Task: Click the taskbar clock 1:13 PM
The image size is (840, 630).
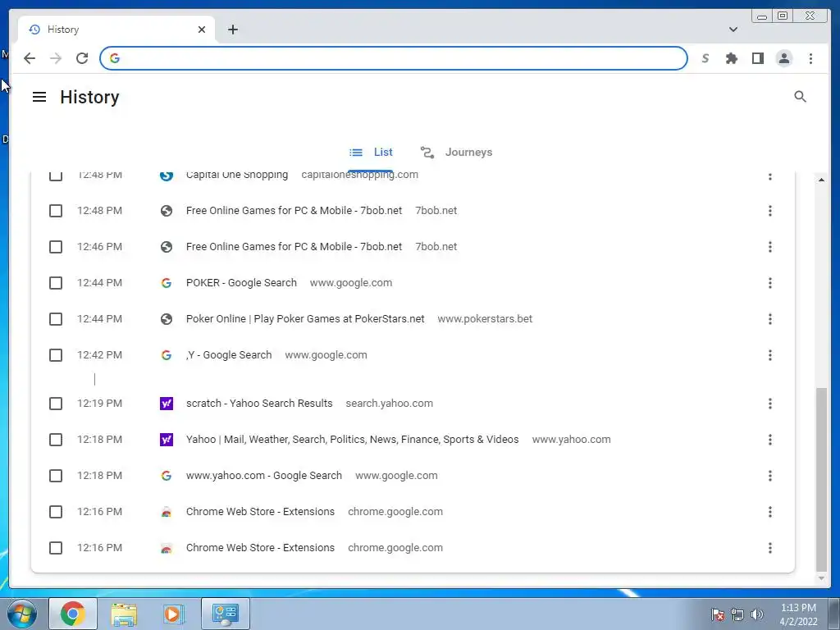Action: click(x=798, y=614)
